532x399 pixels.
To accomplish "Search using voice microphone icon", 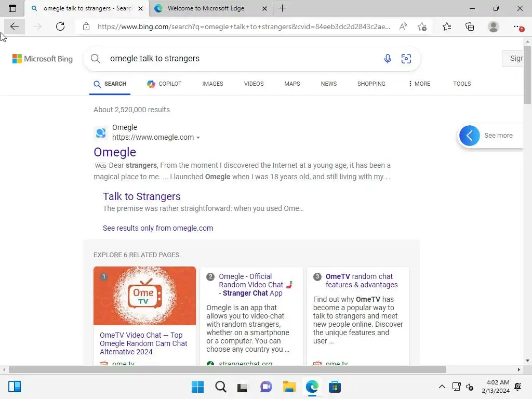I will (388, 59).
